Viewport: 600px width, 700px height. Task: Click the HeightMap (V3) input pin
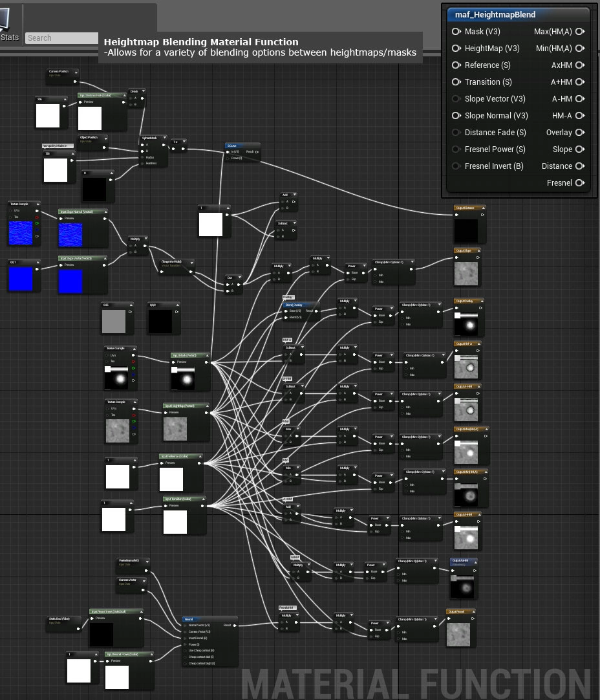point(456,49)
